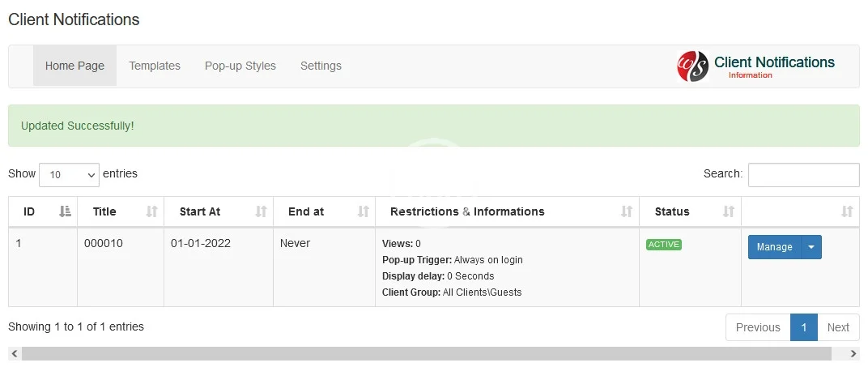
Task: Focus the Search input field
Action: pos(803,174)
